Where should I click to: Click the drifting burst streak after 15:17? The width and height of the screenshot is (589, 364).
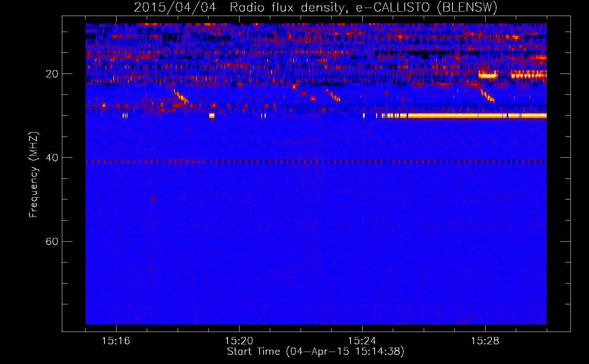click(x=181, y=97)
